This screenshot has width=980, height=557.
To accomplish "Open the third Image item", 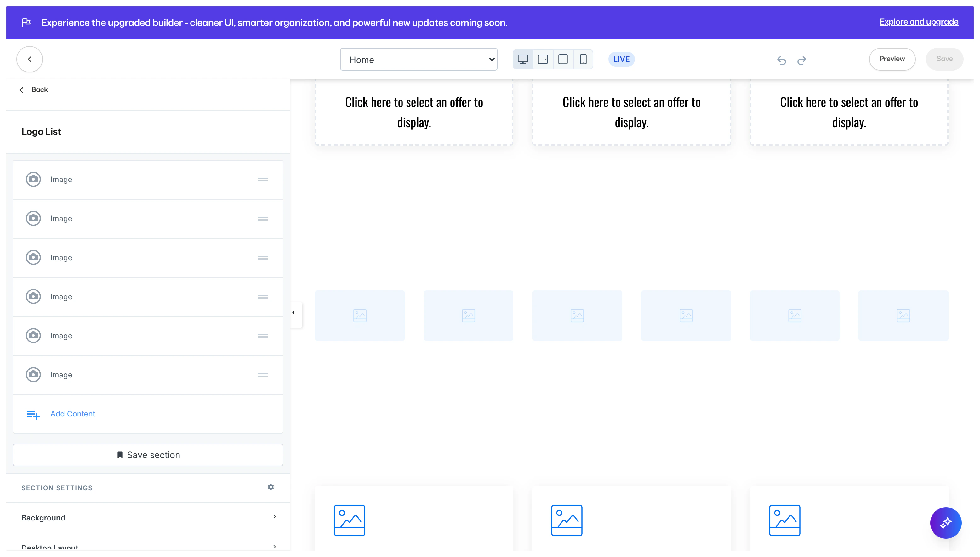I will coord(61,257).
